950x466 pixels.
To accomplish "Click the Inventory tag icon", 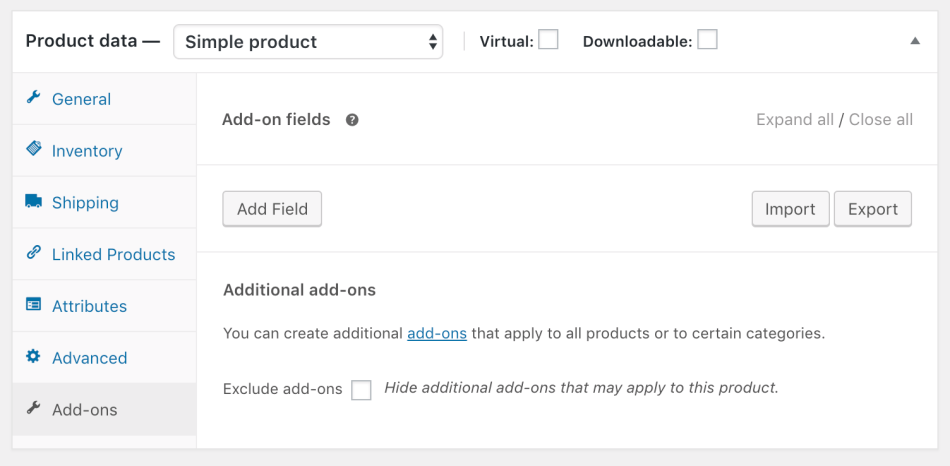I will click(33, 149).
